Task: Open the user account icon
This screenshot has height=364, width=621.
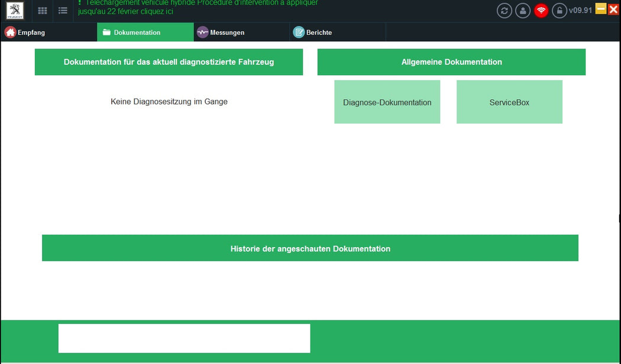Action: (x=523, y=10)
